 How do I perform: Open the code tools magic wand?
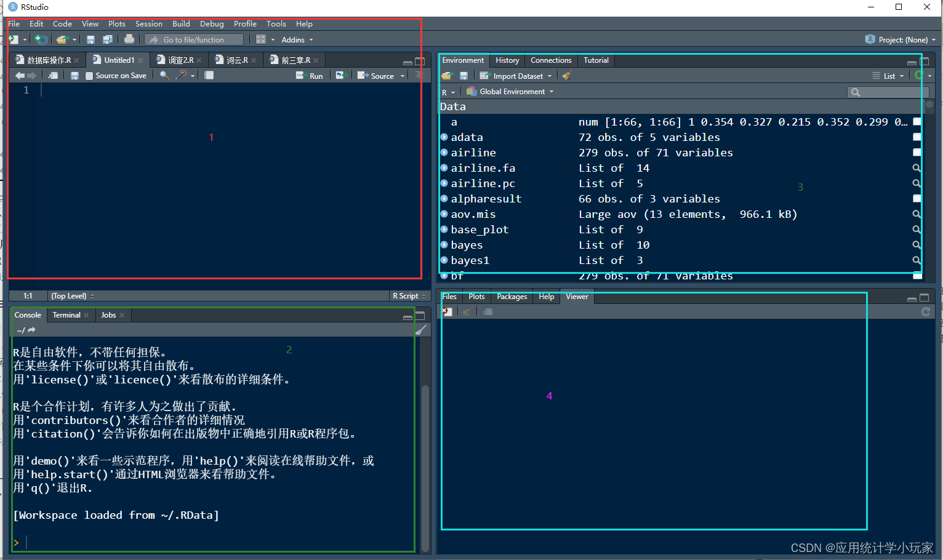click(182, 75)
